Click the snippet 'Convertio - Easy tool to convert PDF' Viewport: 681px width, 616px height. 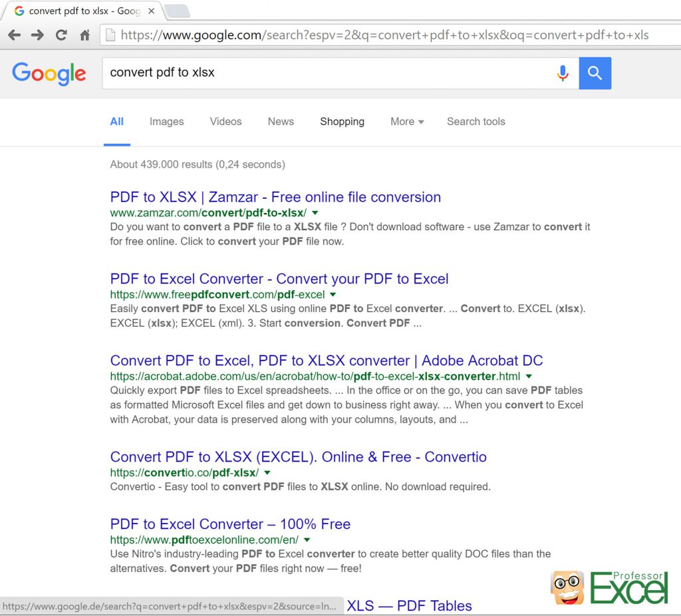301,487
